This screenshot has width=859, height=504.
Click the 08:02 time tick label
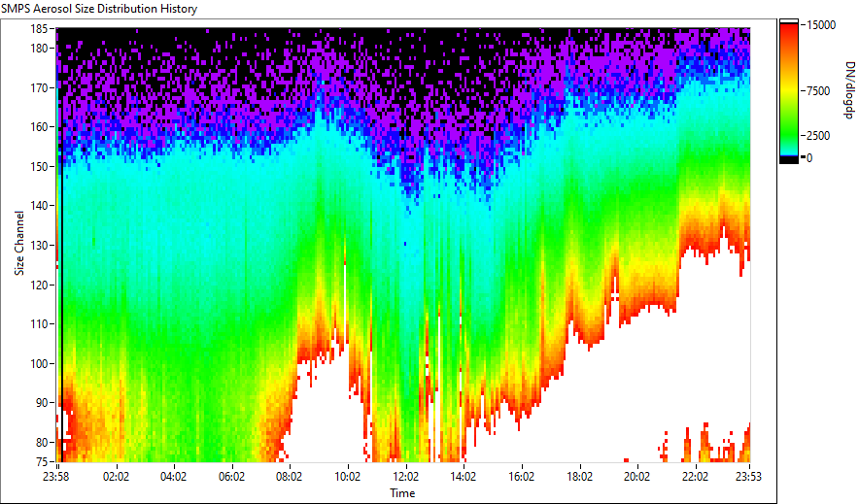[290, 477]
